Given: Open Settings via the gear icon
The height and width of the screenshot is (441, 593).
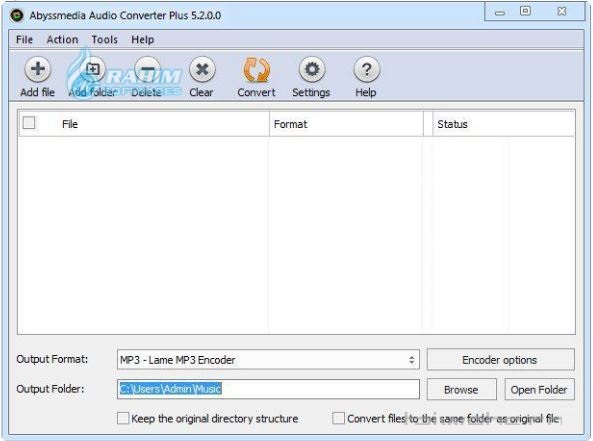Looking at the screenshot, I should click(x=312, y=69).
